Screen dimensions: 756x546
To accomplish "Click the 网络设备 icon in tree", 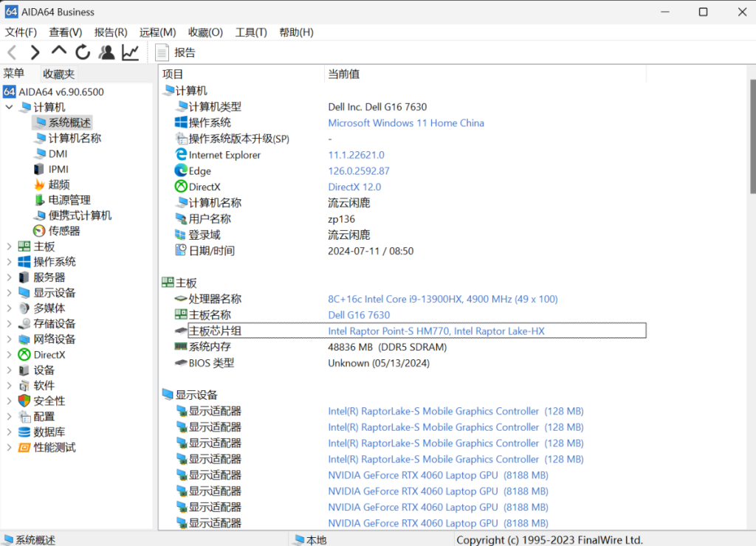I will [24, 339].
